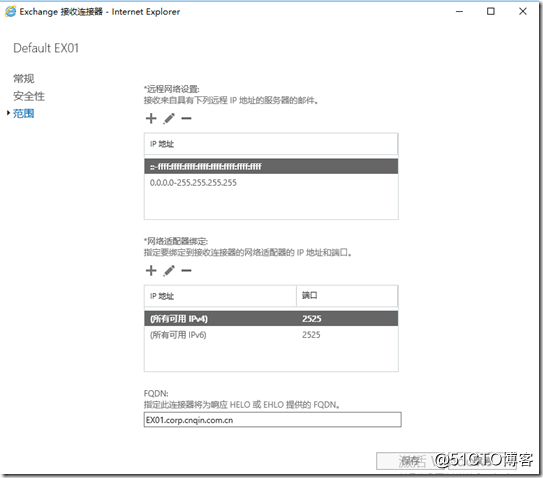Select the 0.0.0.0-255.255.255.255 row
Viewport: 543px width, 478px height.
pos(271,183)
